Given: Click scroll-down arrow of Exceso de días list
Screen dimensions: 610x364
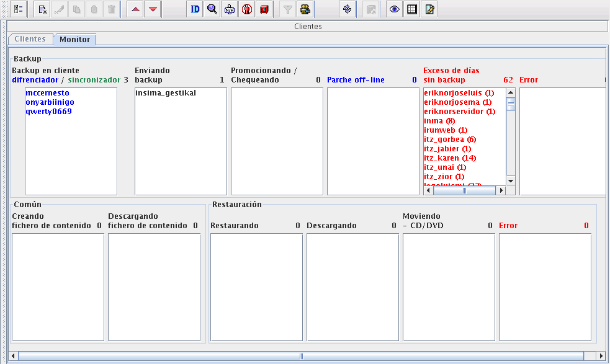Looking at the screenshot, I should pyautogui.click(x=511, y=181).
